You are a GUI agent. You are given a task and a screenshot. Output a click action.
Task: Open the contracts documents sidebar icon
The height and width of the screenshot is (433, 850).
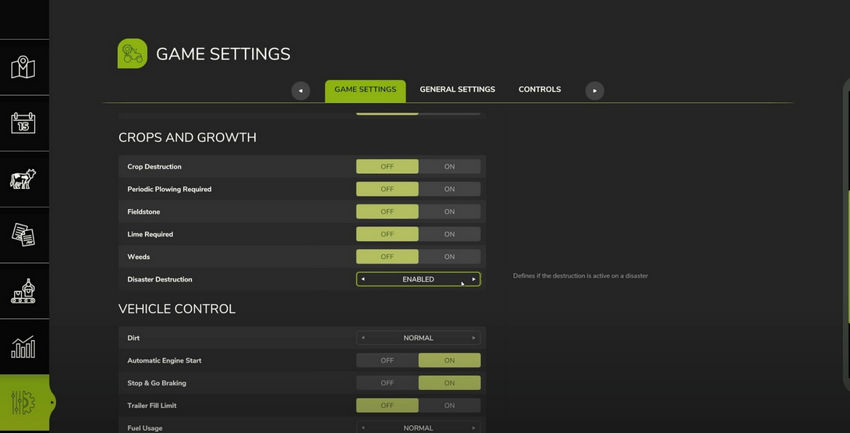pyautogui.click(x=23, y=235)
